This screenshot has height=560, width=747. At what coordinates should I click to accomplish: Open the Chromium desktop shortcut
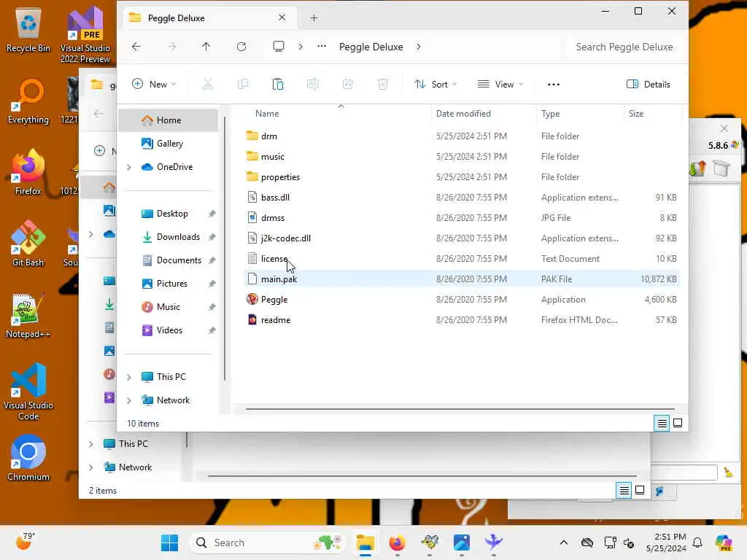[x=28, y=458]
